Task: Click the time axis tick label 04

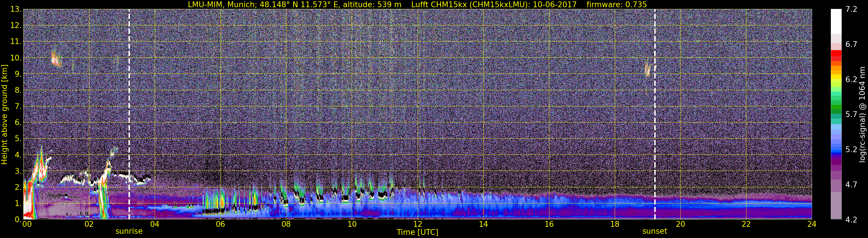Action: click(x=155, y=224)
